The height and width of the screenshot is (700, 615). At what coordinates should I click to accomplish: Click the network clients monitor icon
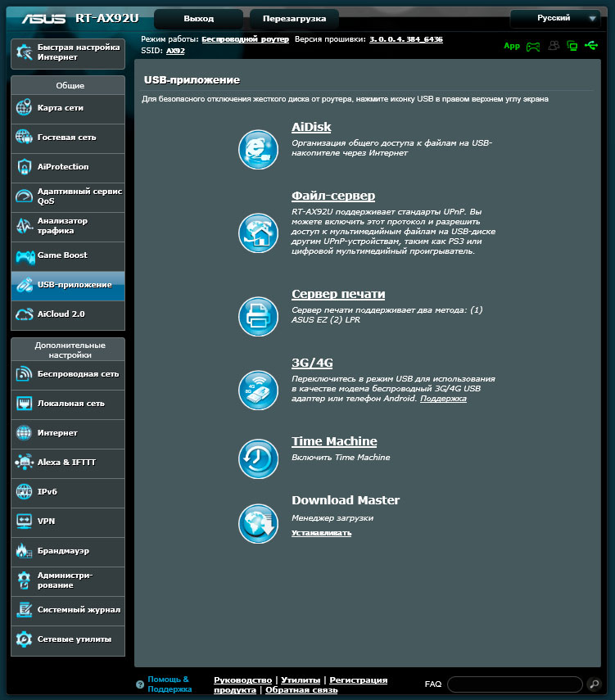[x=572, y=46]
